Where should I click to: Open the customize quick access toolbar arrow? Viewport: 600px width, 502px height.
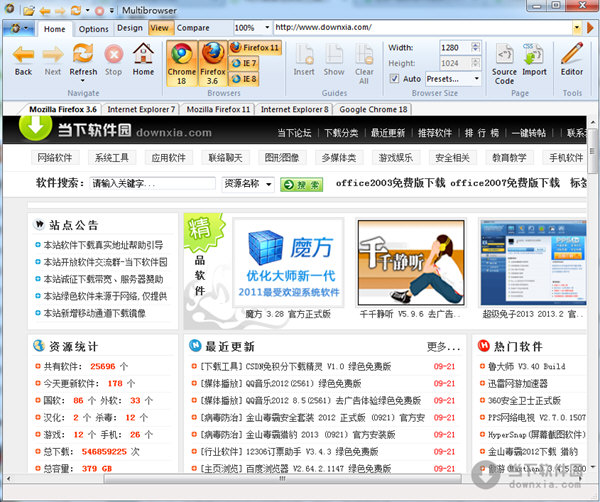coord(111,11)
